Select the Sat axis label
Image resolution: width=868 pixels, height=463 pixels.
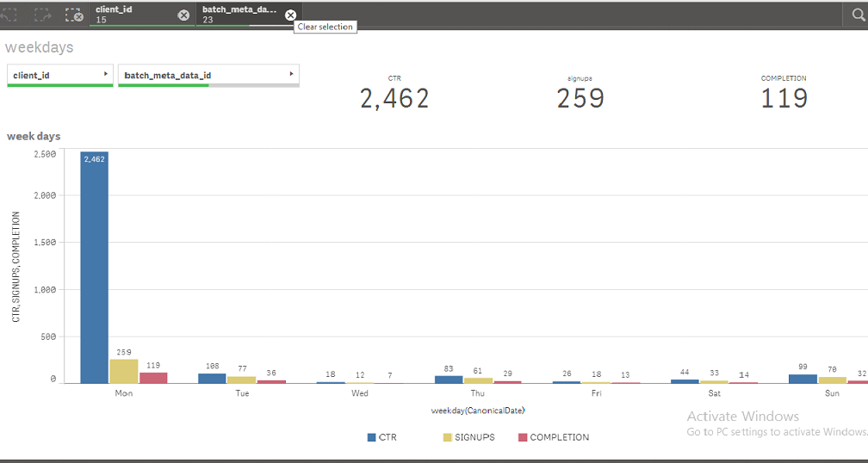pyautogui.click(x=714, y=393)
